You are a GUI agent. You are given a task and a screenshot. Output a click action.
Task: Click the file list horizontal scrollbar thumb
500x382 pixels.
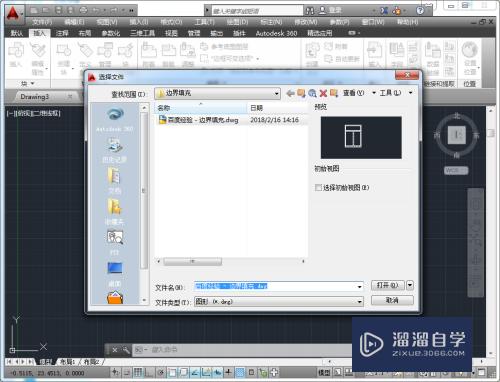point(193,261)
